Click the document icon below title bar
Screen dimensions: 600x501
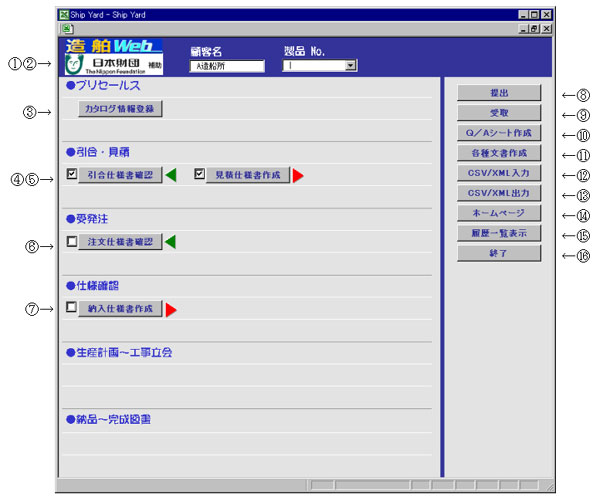67,29
